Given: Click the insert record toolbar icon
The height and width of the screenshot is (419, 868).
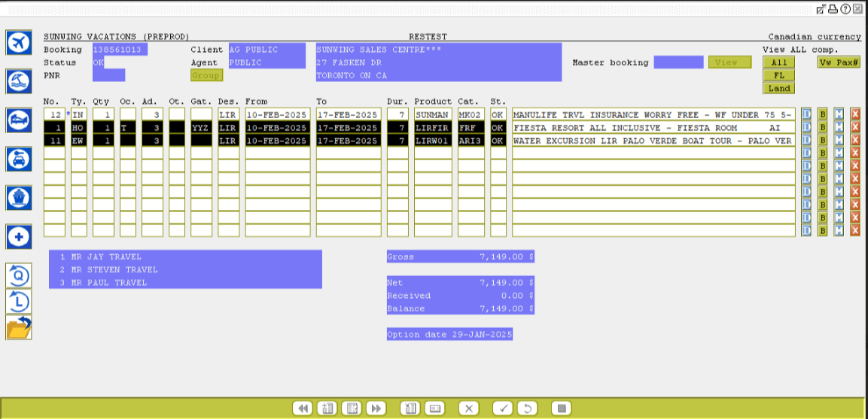Looking at the screenshot, I should tap(327, 408).
